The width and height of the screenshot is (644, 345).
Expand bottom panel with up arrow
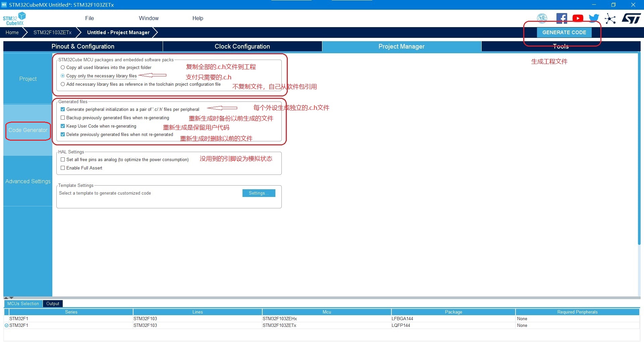click(x=6, y=298)
